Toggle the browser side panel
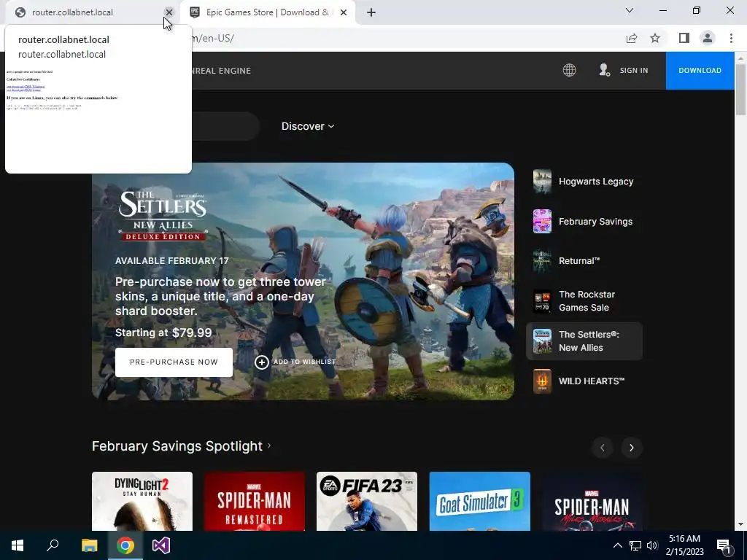Screen dimensions: 747x560 coord(684,38)
